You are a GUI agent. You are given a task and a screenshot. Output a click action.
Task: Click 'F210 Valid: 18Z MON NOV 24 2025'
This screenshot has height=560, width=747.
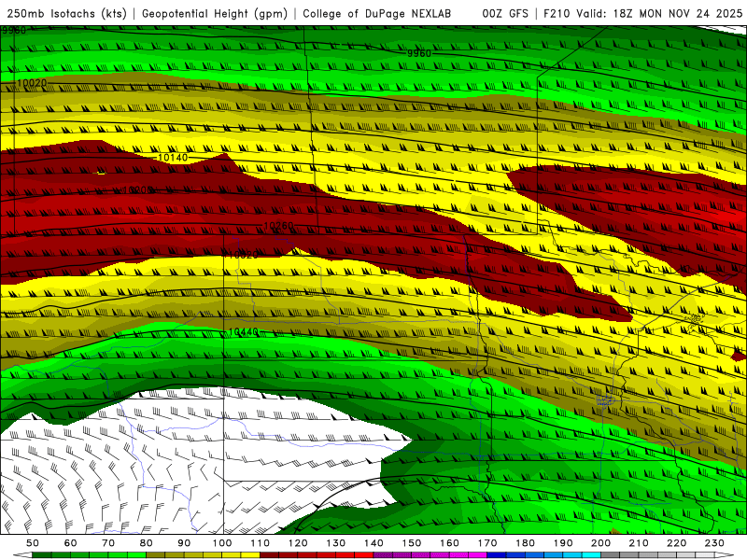point(642,13)
